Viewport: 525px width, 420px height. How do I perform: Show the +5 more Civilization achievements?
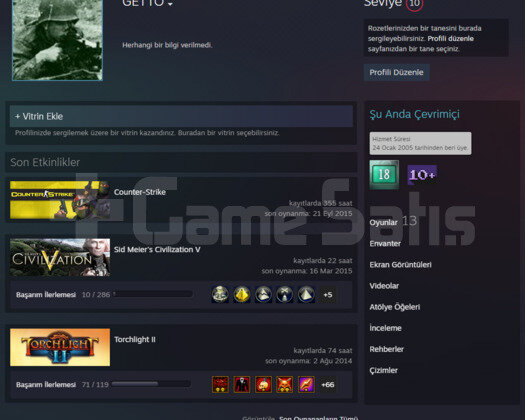(328, 295)
